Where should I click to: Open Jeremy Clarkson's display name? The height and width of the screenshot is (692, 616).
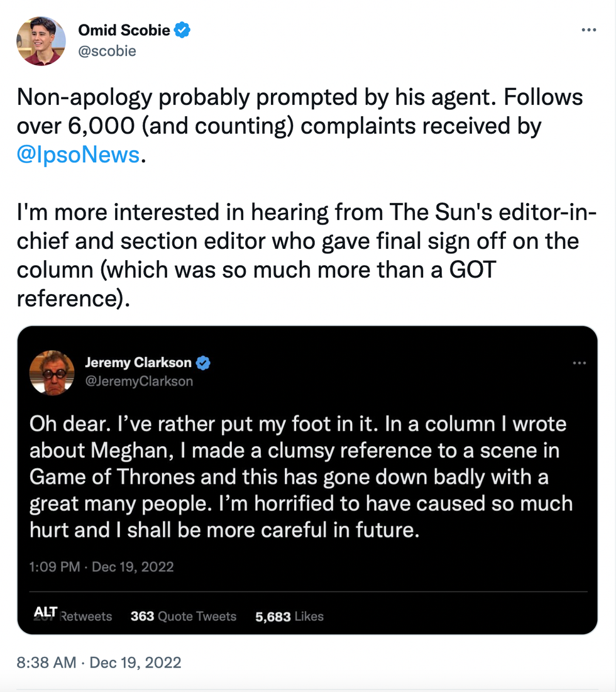(x=138, y=363)
